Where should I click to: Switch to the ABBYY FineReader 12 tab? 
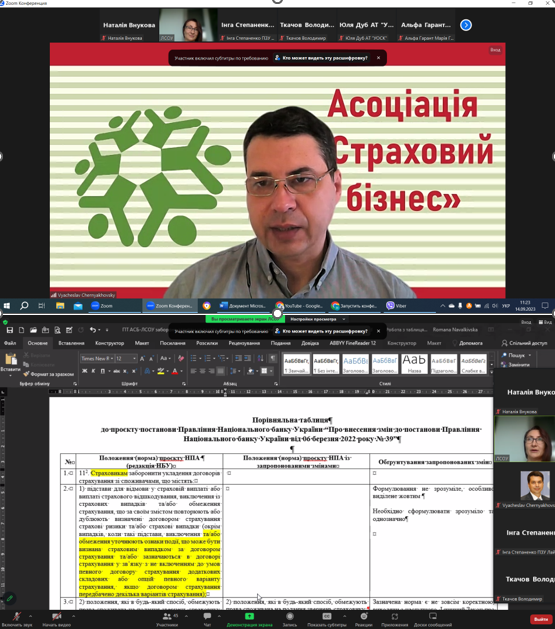click(352, 343)
